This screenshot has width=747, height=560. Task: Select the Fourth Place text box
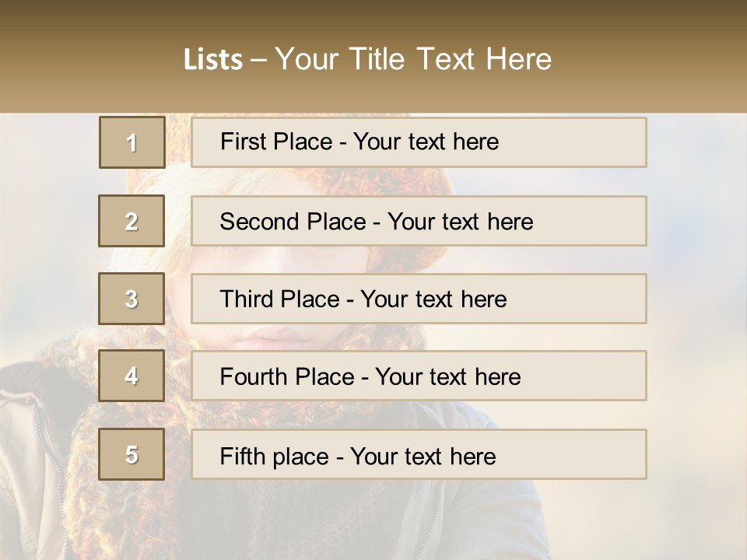pos(419,376)
